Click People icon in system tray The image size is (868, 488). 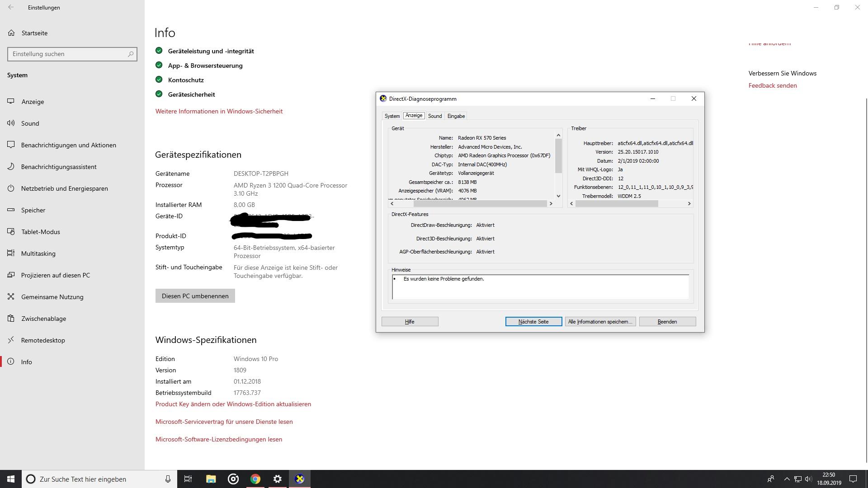click(771, 479)
